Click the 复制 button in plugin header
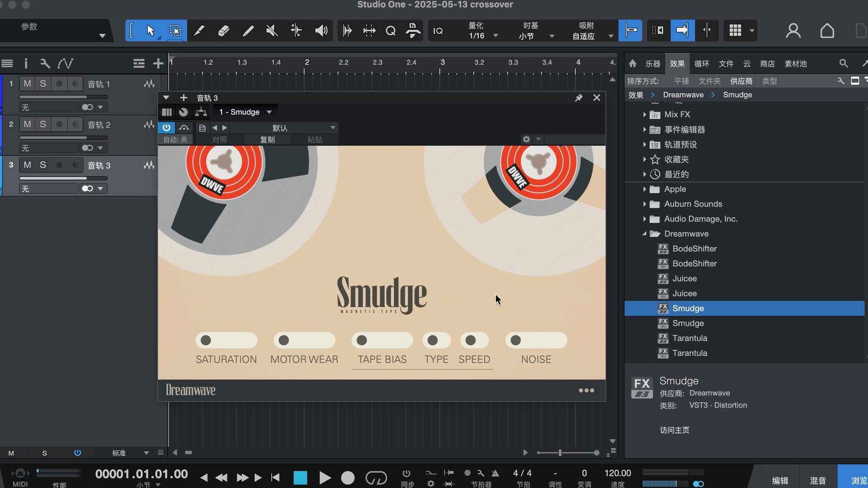 tap(267, 140)
